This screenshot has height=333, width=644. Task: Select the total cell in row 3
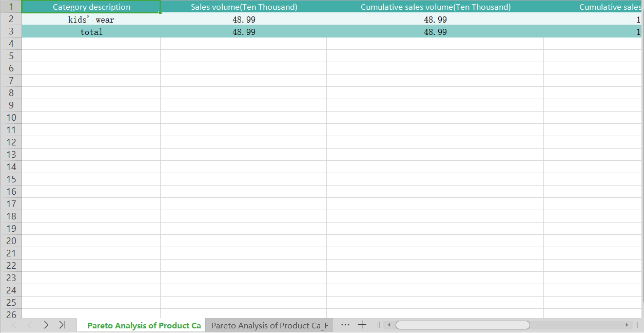91,31
